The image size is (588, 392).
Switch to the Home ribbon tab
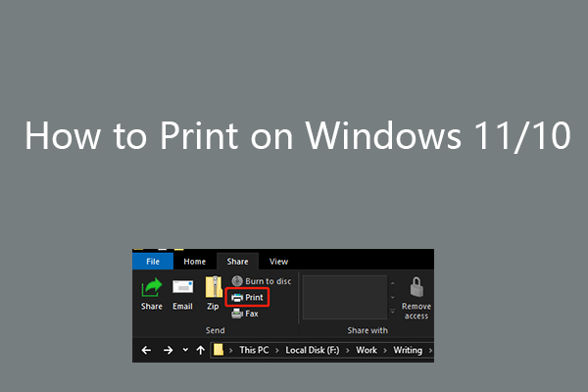[x=194, y=261]
